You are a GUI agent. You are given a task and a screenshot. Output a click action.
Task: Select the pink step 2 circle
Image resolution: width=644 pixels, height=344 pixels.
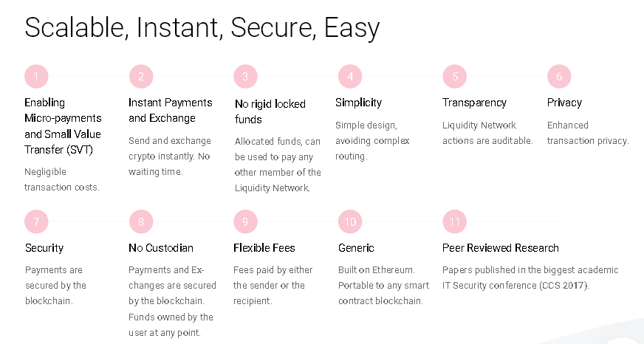pyautogui.click(x=141, y=76)
